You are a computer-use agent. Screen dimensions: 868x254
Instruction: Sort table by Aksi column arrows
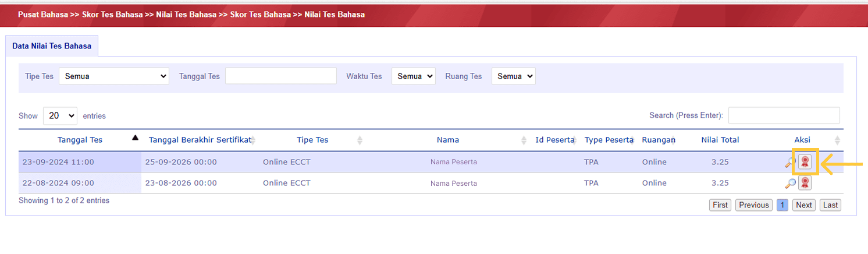pyautogui.click(x=837, y=140)
